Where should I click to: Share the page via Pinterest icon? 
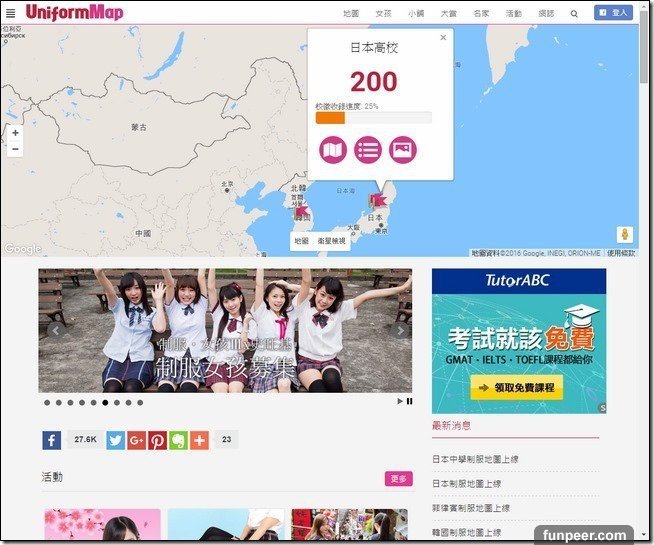[157, 440]
